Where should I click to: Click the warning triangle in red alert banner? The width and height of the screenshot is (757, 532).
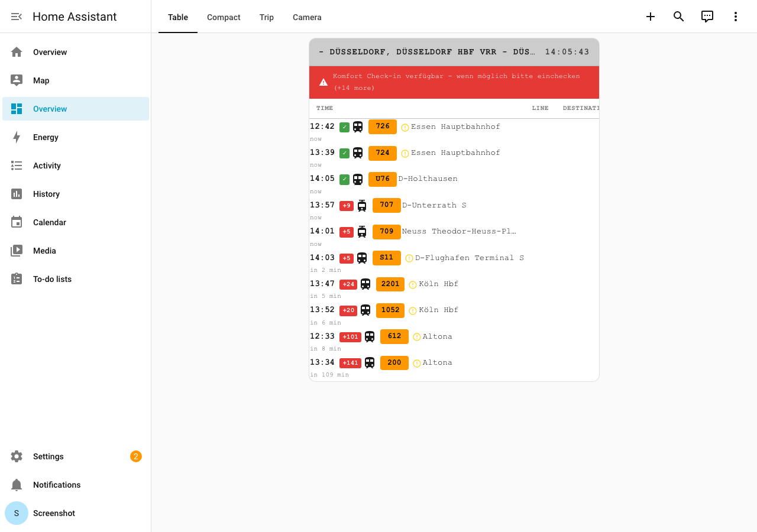tap(323, 82)
